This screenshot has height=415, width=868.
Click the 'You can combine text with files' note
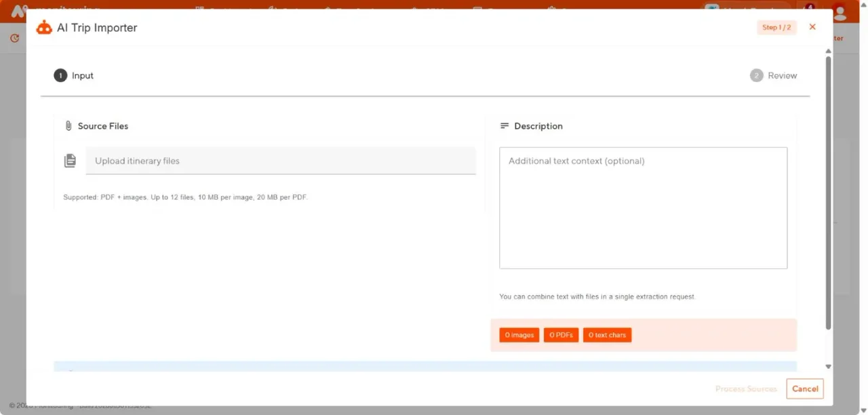(x=597, y=297)
